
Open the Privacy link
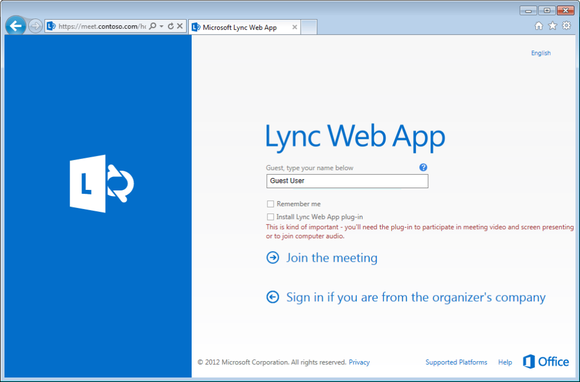[359, 362]
